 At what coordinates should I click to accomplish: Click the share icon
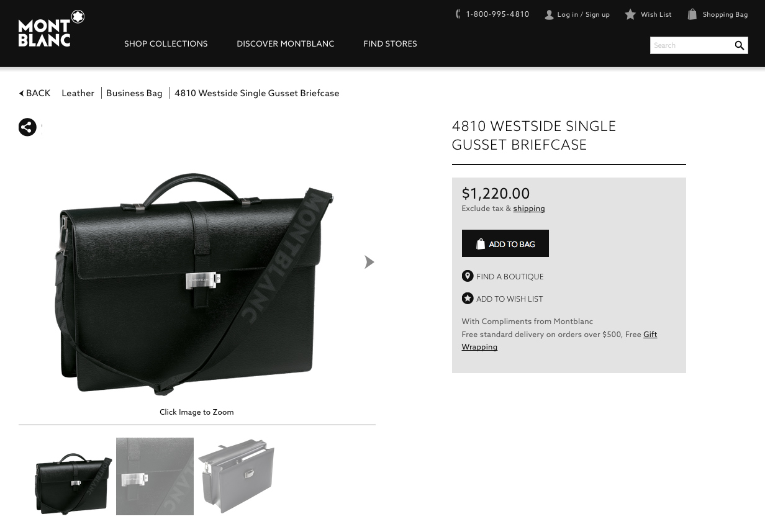(27, 127)
